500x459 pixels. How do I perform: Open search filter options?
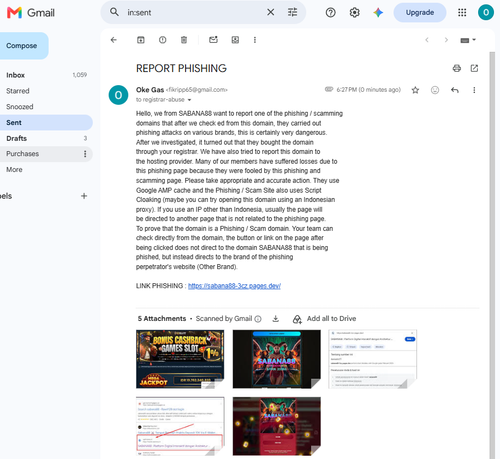pyautogui.click(x=292, y=12)
